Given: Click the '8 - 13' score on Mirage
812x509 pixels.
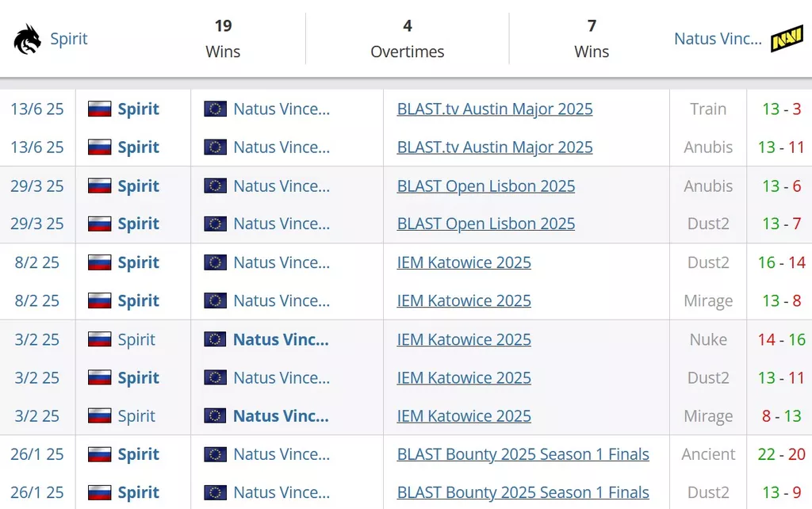Looking at the screenshot, I should coord(782,415).
